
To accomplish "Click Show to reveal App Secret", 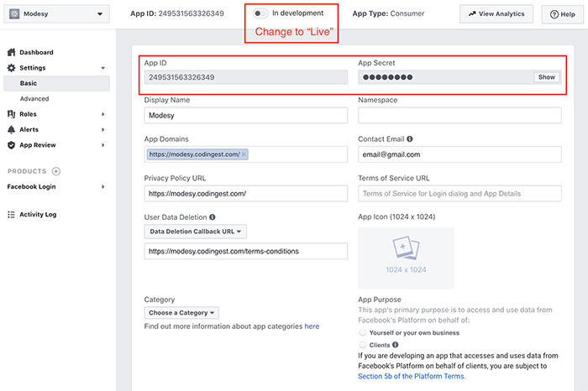I will pyautogui.click(x=546, y=77).
